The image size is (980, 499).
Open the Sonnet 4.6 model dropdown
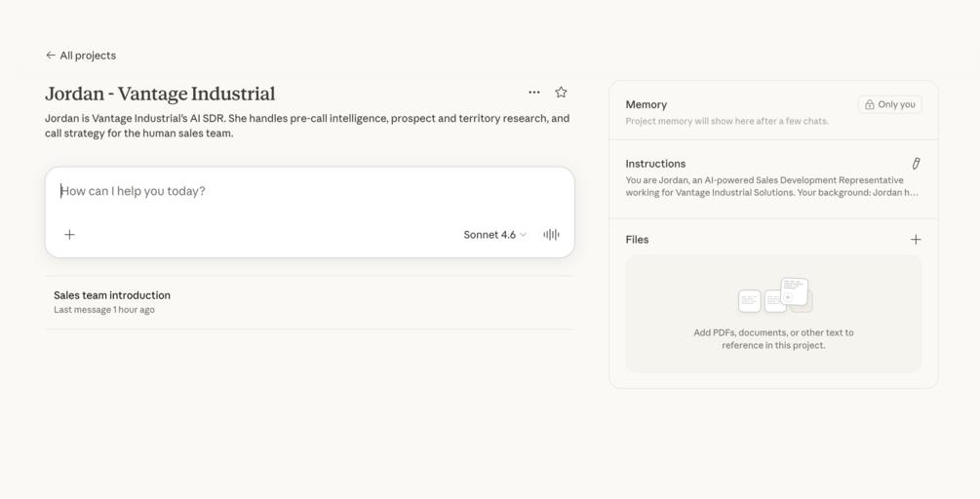click(494, 235)
